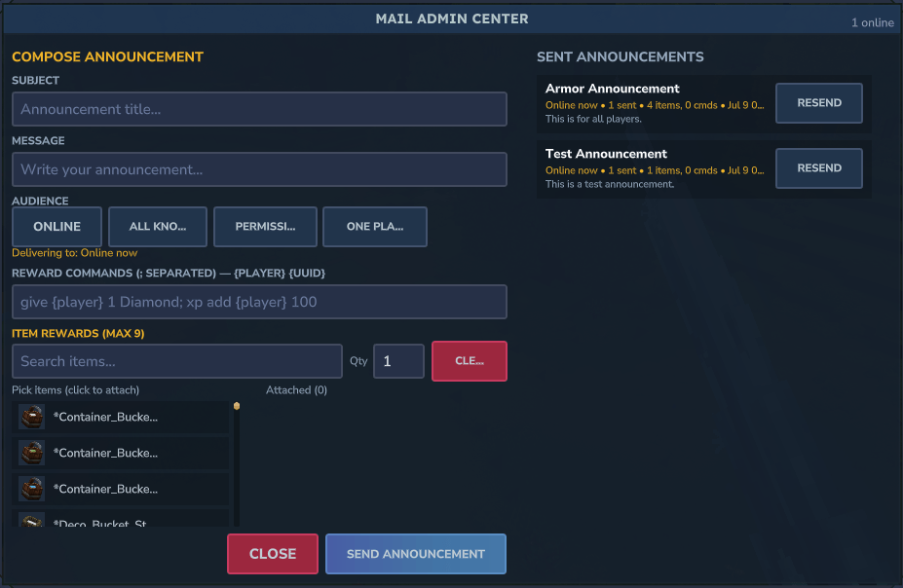The height and width of the screenshot is (588, 903).
Task: Click 'This is for all players.' text
Action: pyautogui.click(x=593, y=119)
